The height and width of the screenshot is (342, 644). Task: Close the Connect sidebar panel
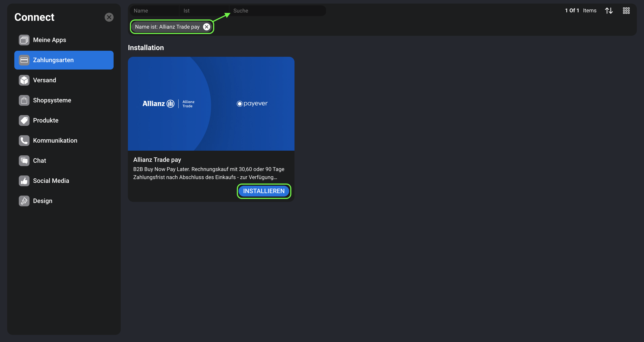[x=109, y=17]
